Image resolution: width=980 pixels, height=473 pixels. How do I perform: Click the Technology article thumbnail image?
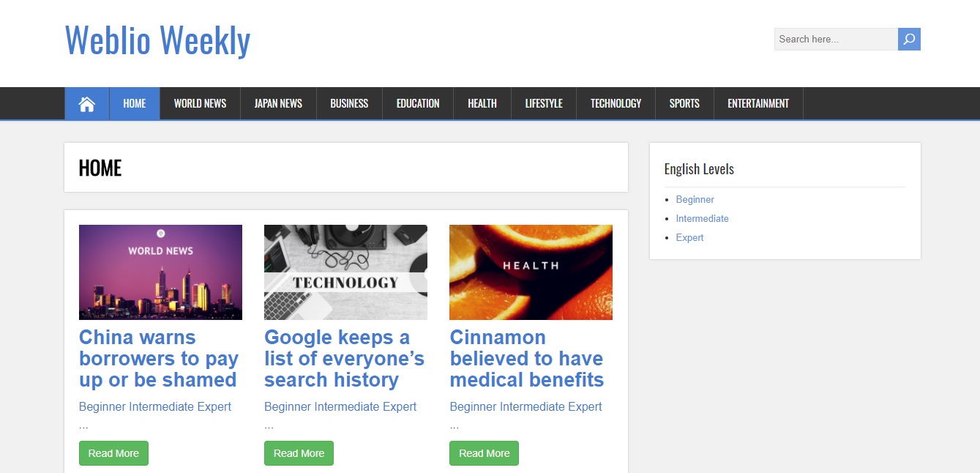click(x=345, y=272)
